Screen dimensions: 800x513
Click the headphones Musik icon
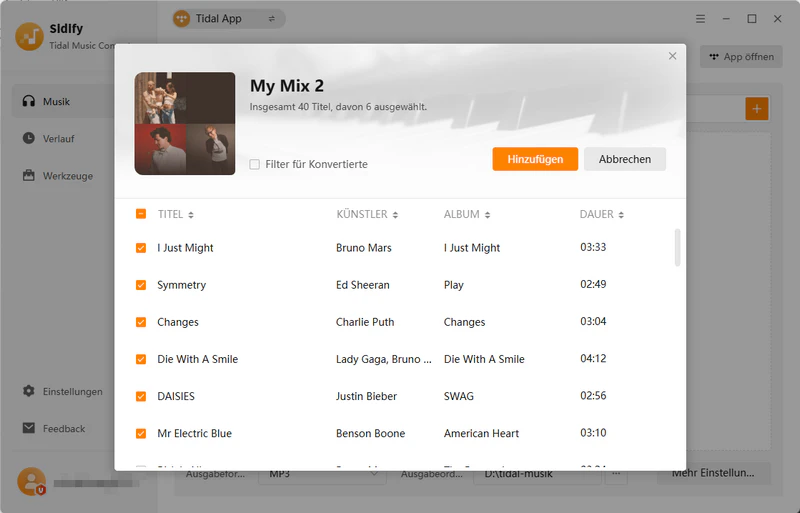point(29,101)
